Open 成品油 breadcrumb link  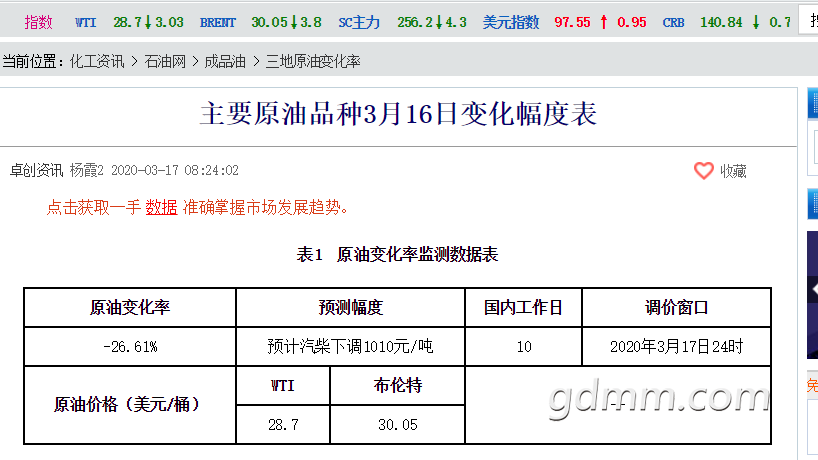(x=225, y=62)
